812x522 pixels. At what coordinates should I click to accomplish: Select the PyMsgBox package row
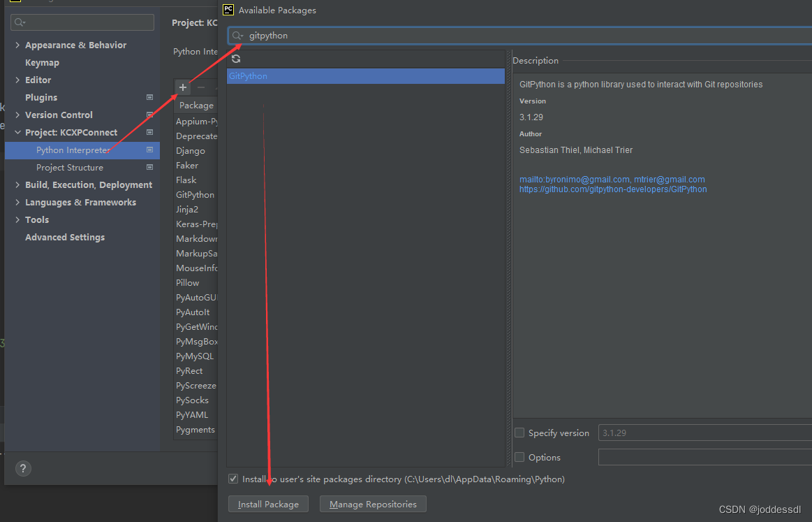click(x=195, y=342)
